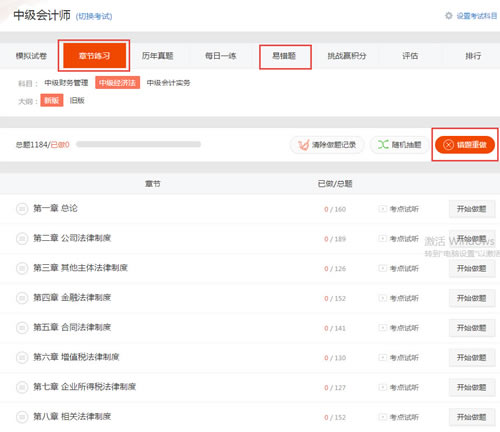
Task: Click the 0 / 127 count
Action: [335, 388]
